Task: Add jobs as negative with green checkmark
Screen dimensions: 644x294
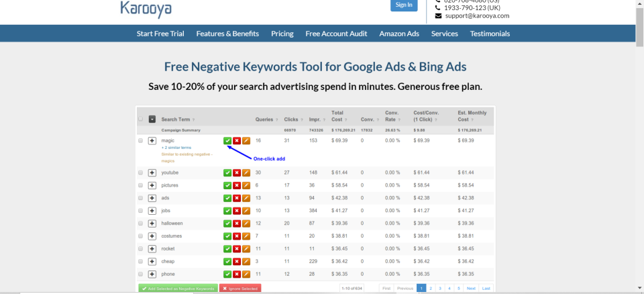Action: (x=227, y=211)
